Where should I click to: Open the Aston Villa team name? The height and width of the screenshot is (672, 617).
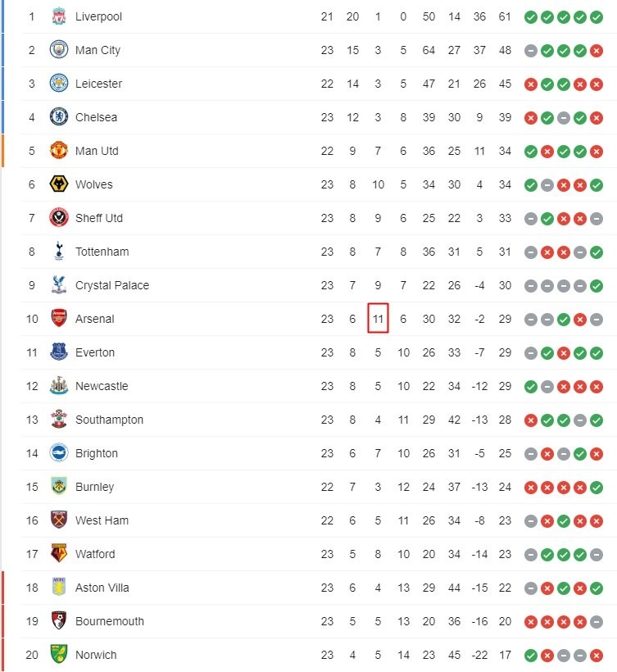click(x=102, y=588)
